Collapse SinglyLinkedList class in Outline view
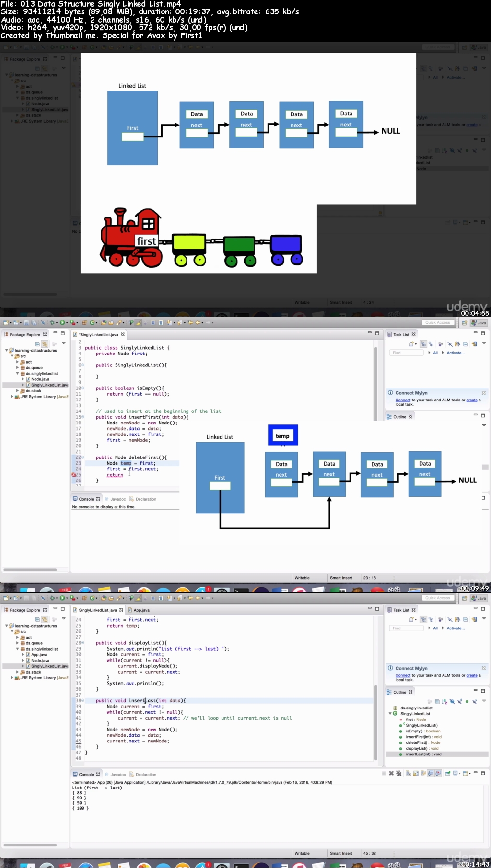The image size is (491, 868). point(390,713)
